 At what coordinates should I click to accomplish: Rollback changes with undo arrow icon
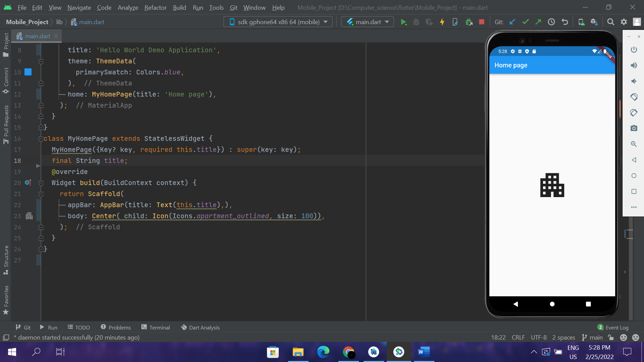coord(565,22)
